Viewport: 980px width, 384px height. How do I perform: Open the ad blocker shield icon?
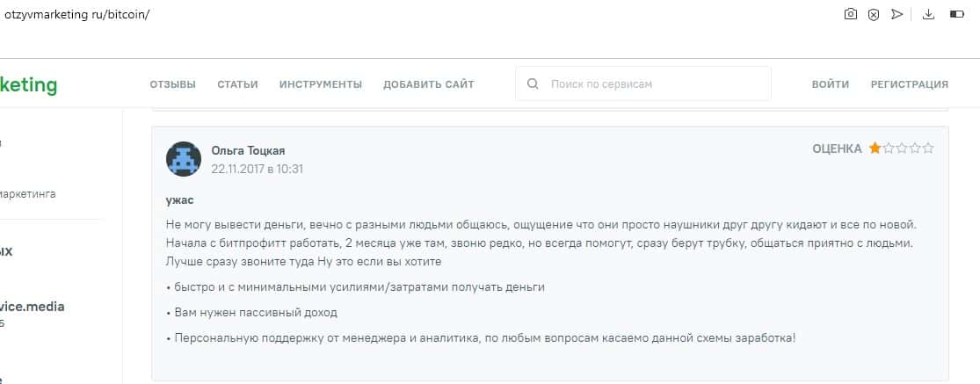(x=874, y=14)
